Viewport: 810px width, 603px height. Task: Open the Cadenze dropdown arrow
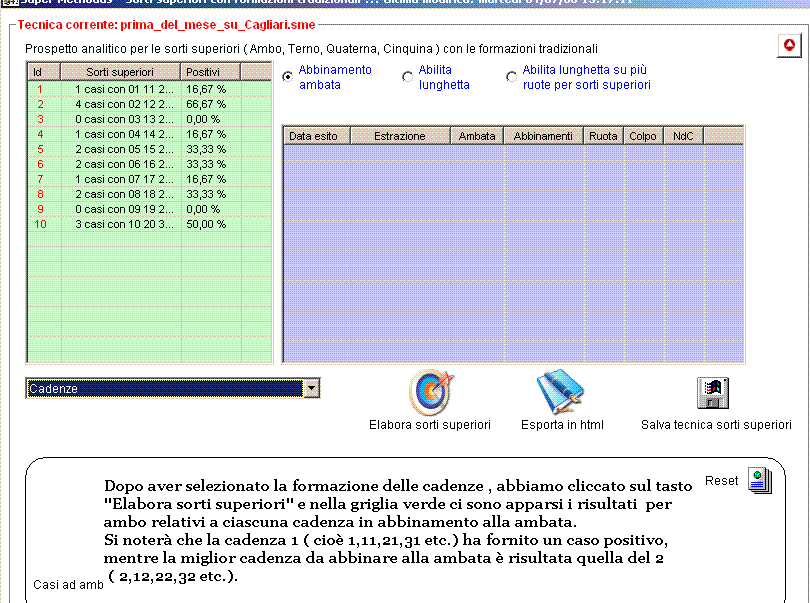coord(311,388)
